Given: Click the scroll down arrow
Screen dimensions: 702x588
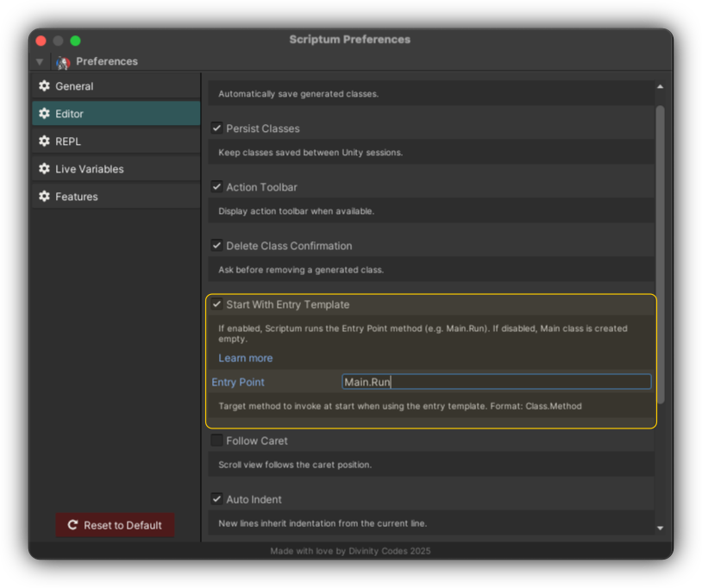Looking at the screenshot, I should 660,528.
